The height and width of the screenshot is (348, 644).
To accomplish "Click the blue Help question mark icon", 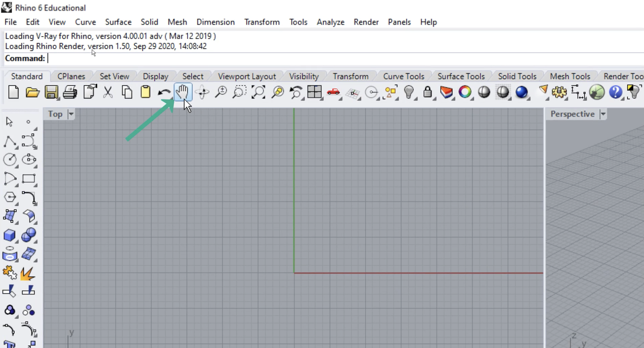I will [x=616, y=92].
